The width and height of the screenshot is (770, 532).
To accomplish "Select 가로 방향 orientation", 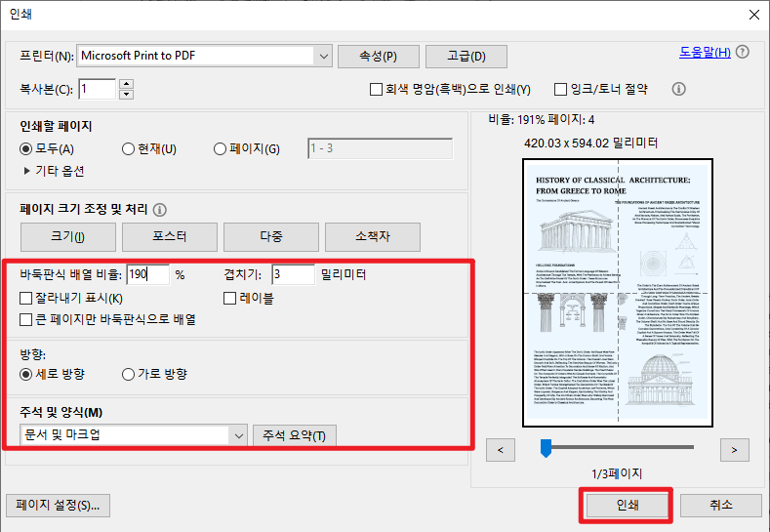I will (128, 374).
